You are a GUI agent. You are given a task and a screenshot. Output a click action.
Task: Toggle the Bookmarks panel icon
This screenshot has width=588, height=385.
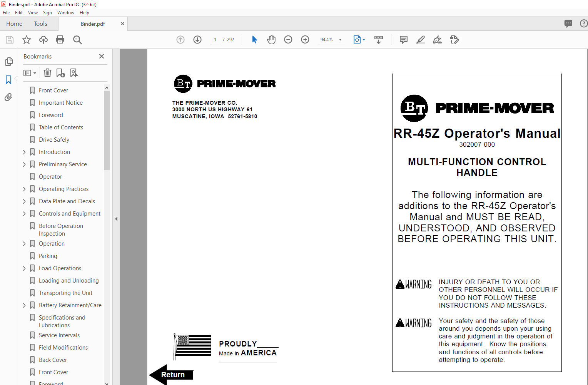(x=8, y=80)
